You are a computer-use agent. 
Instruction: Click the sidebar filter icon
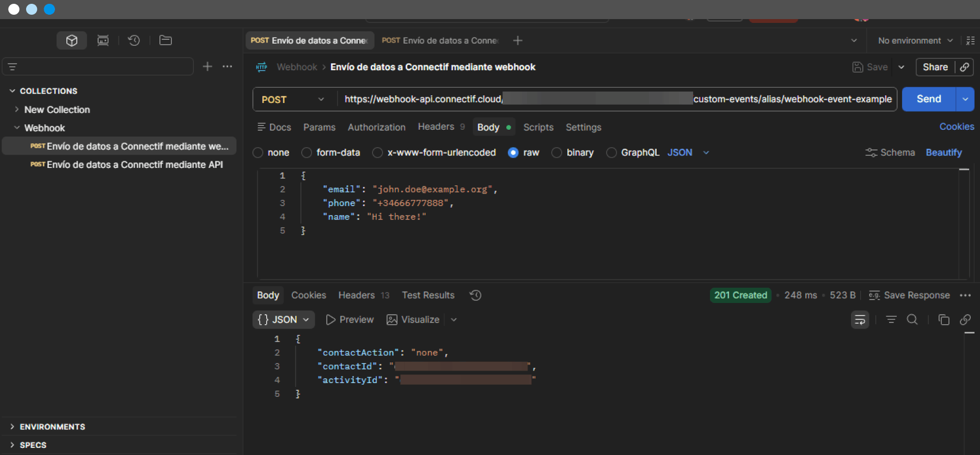click(x=13, y=66)
